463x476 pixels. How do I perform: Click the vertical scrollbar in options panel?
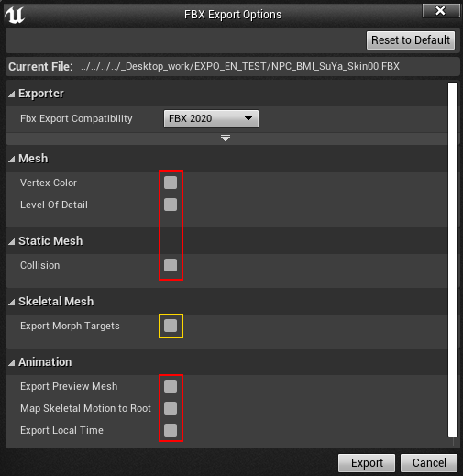point(453,260)
